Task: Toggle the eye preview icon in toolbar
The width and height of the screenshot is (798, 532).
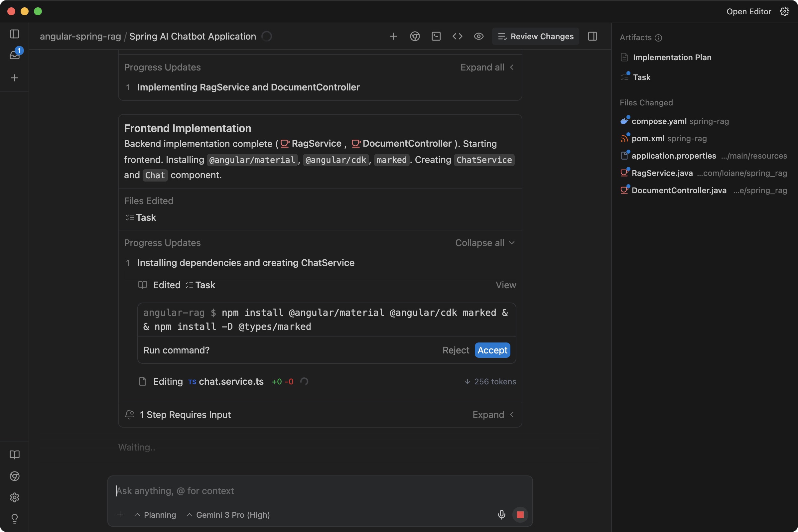Action: (x=478, y=36)
